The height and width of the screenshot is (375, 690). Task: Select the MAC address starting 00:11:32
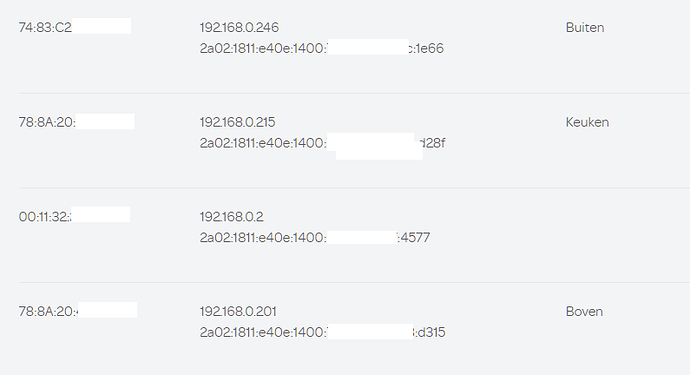click(74, 216)
